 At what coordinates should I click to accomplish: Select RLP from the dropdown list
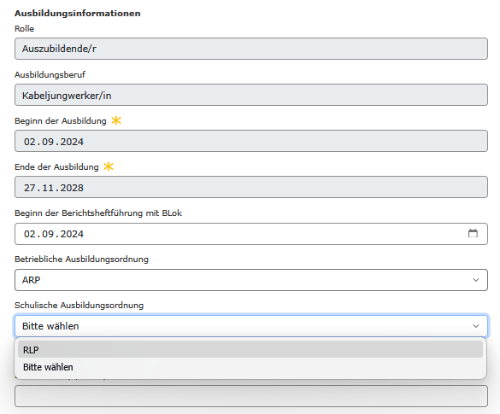[250, 350]
